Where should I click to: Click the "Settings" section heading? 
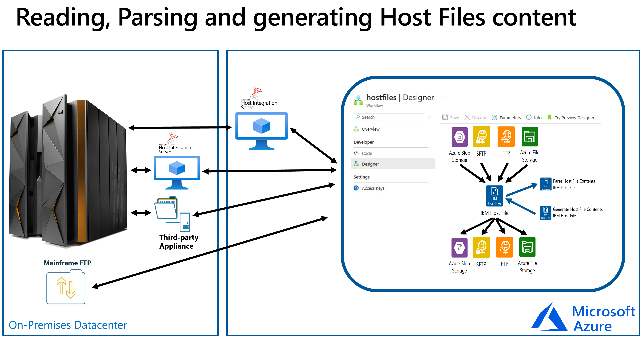tap(361, 177)
